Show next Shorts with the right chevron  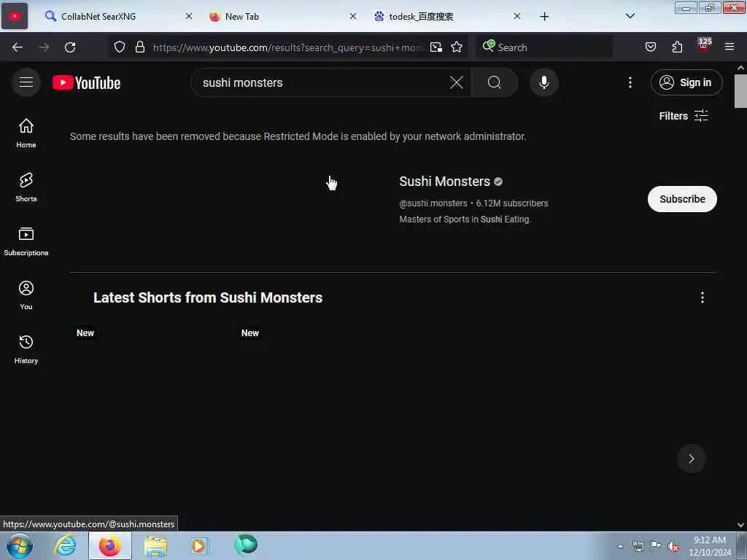coord(692,459)
